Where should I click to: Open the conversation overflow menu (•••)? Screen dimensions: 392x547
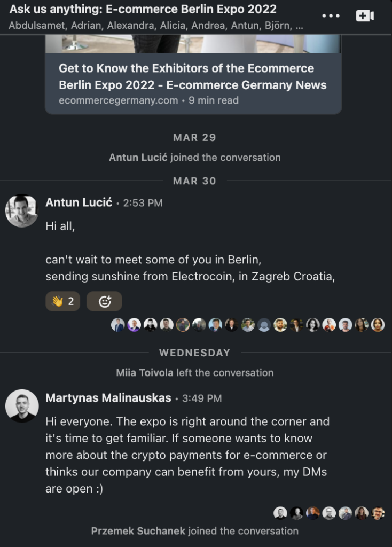(331, 15)
